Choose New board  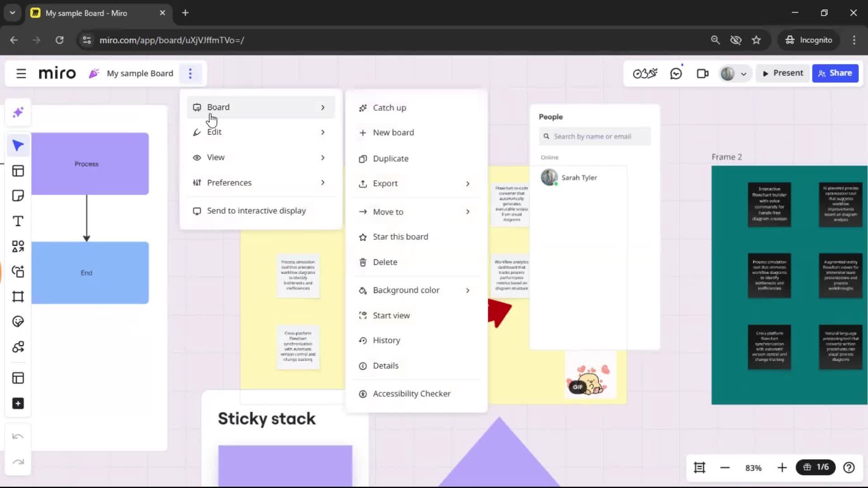[x=416, y=132]
